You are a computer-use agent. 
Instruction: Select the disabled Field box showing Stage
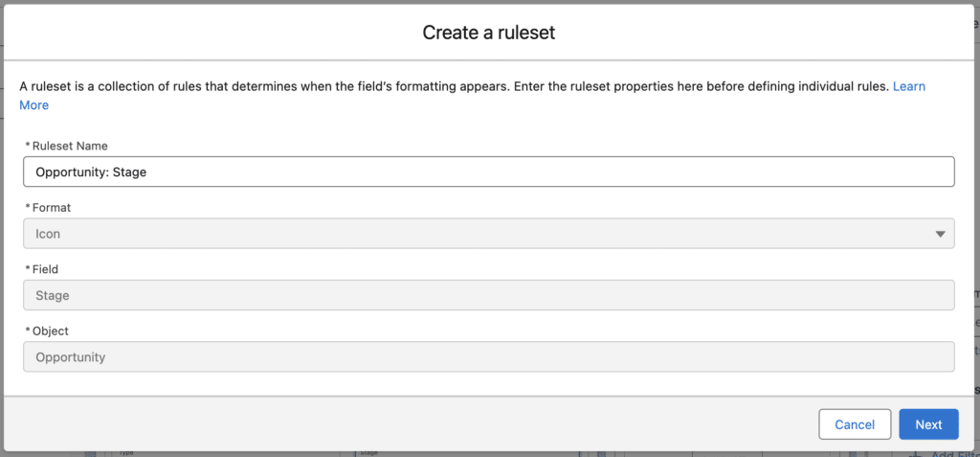click(489, 295)
